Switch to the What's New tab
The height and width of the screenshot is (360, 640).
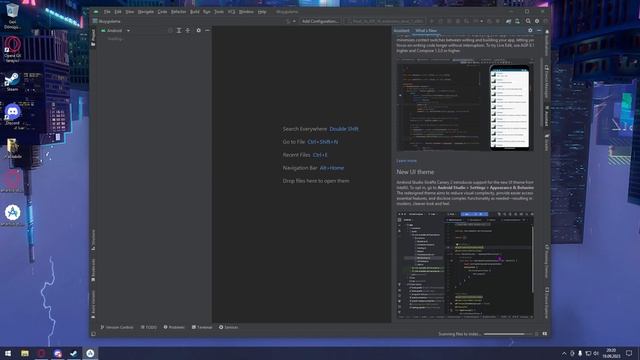click(x=426, y=31)
